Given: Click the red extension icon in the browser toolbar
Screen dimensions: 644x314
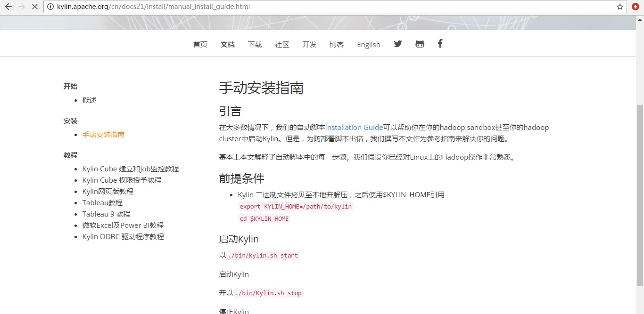Looking at the screenshot, I should 636,7.
